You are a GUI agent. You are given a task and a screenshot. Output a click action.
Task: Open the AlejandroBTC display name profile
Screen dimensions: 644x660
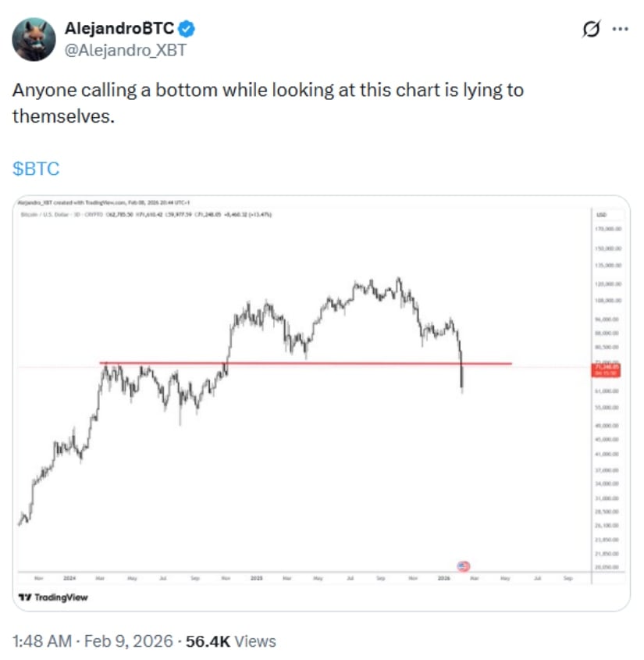(x=120, y=30)
